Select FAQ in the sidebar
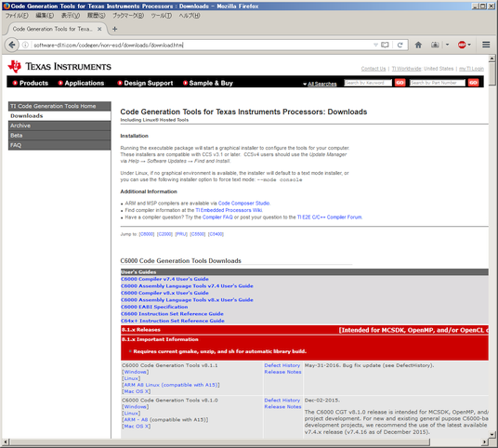 [59, 145]
